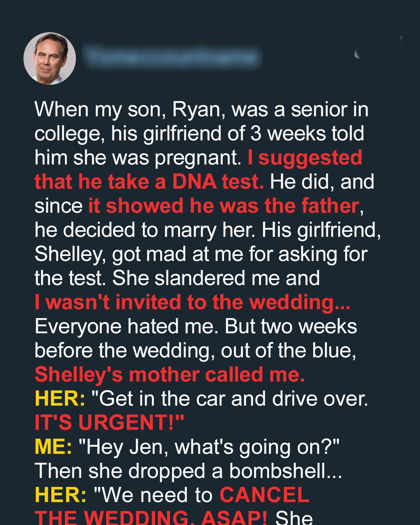The image size is (420, 525).
Task: Click the red 'IT'S URGENT!' text
Action: pyautogui.click(x=109, y=423)
